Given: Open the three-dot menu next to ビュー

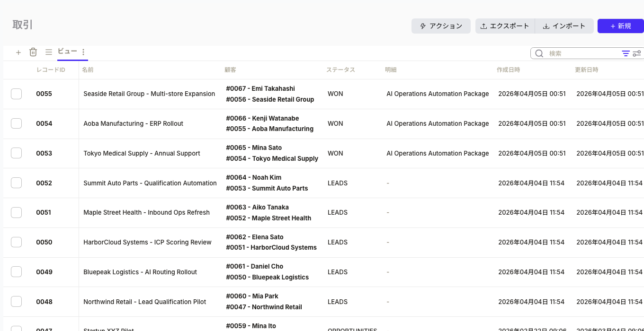Looking at the screenshot, I should pos(83,52).
